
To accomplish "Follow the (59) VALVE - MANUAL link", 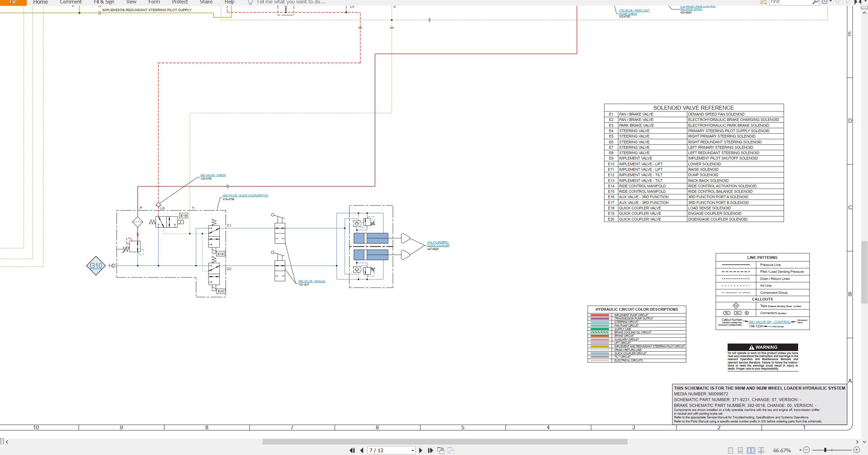I will point(312,281).
